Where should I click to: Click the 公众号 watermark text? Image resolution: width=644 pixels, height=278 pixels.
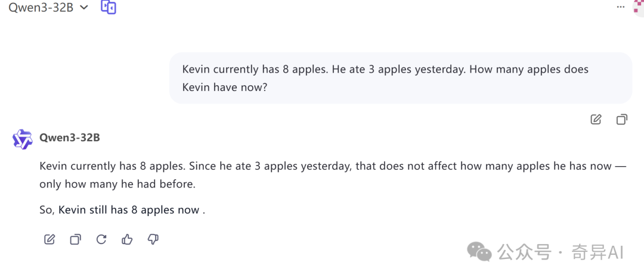click(525, 252)
